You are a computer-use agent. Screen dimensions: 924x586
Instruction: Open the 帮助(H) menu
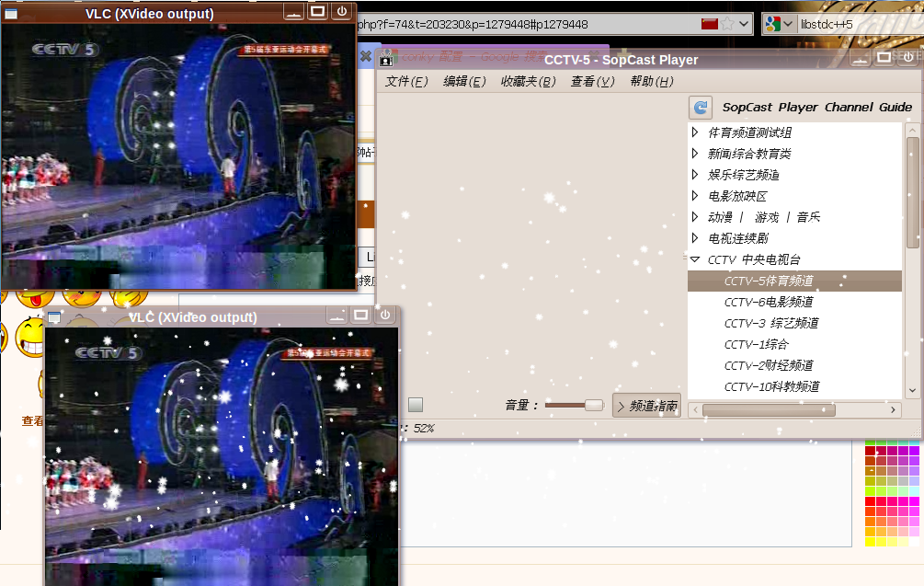[x=652, y=81]
